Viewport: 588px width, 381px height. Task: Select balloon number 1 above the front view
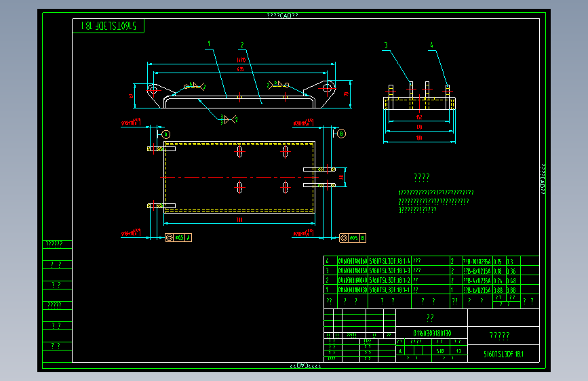[209, 44]
